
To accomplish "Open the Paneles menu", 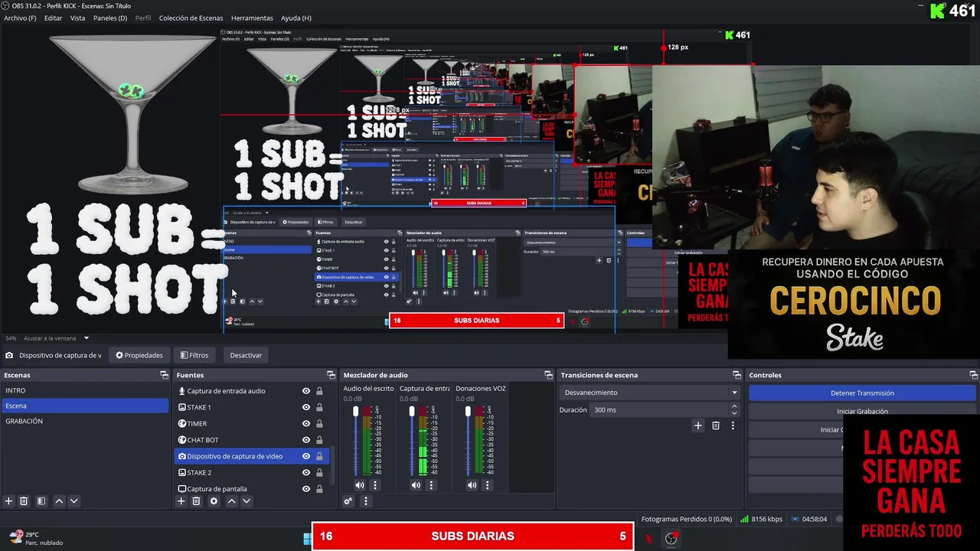I will pyautogui.click(x=110, y=18).
